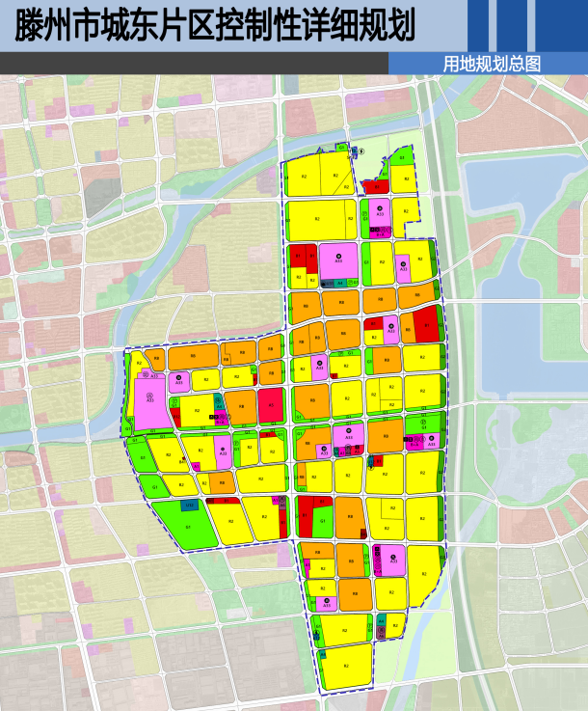Screen dimensions: 588x711
Task: Select the red B12 parcel
Action: 176,417
